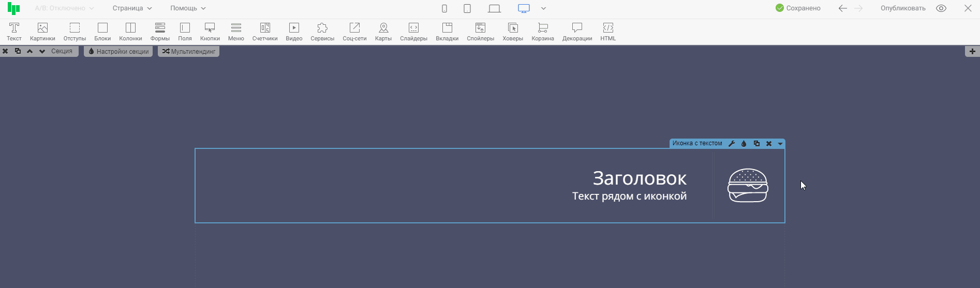Screen dimensions: 980x288
Task: Add a Видео element
Action: [x=294, y=32]
